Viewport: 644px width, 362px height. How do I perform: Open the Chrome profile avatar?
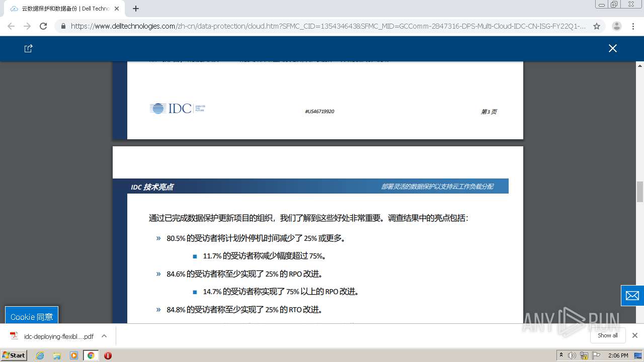(x=616, y=26)
